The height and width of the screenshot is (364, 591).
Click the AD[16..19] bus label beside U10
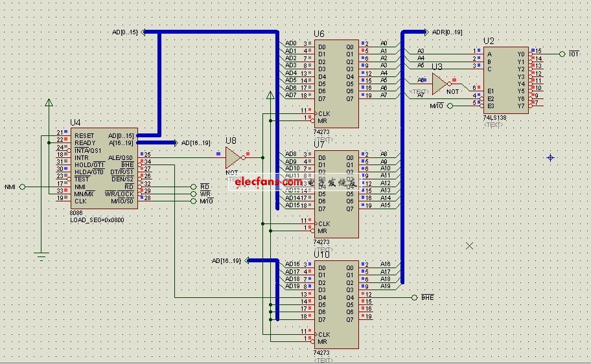point(226,260)
